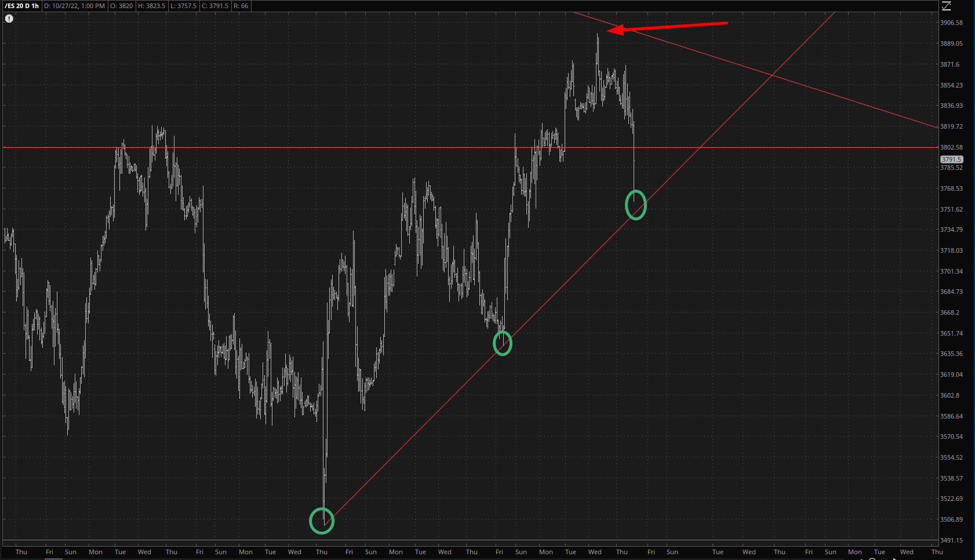975x560 pixels.
Task: Click the 3889.05 price axis label
Action: (x=951, y=43)
